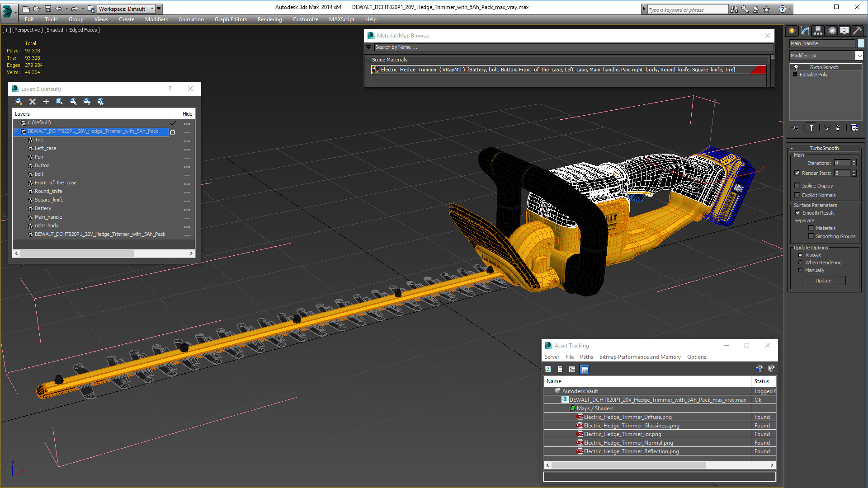Viewport: 868px width, 488px height.
Task: Click the New Scene icon
Action: (x=26, y=9)
